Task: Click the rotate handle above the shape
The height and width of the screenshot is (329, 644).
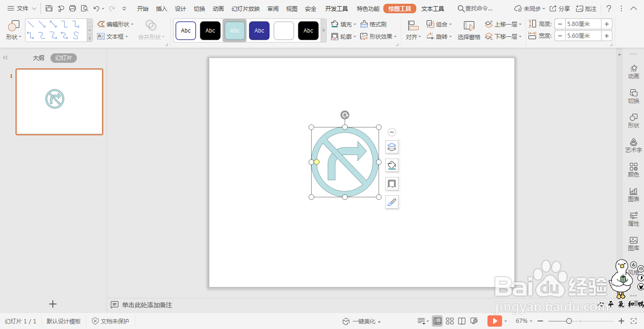Action: (x=345, y=115)
